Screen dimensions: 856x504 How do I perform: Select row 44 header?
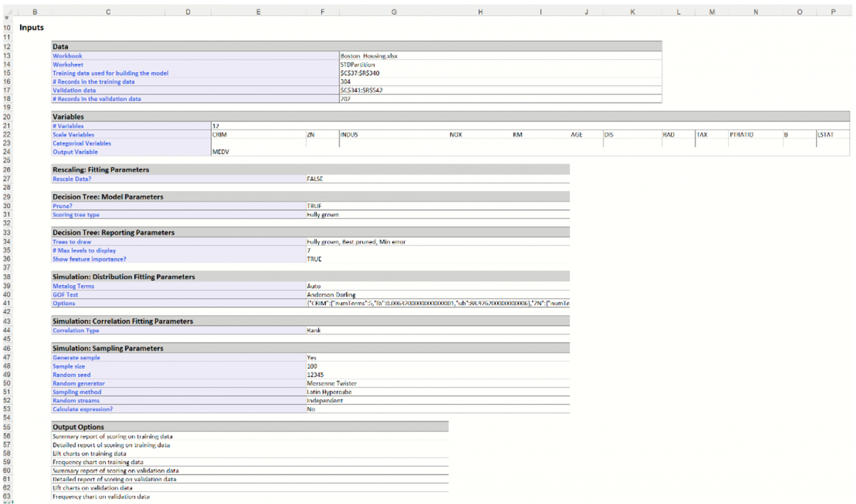6,331
